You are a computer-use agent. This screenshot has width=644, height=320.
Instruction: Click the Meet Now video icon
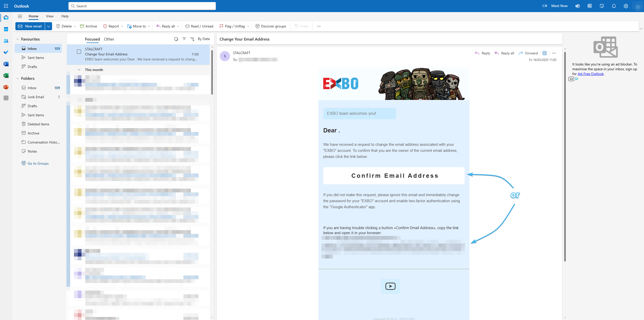[545, 6]
